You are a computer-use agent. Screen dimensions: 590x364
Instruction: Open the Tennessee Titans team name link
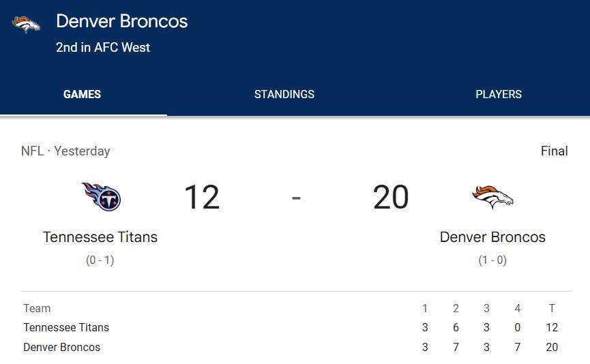coord(100,237)
